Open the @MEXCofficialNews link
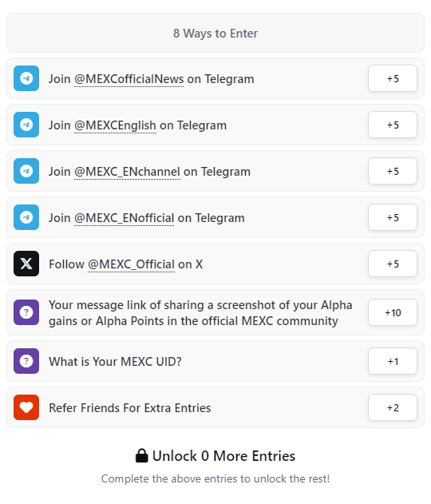This screenshot has height=504, width=431. [x=129, y=79]
